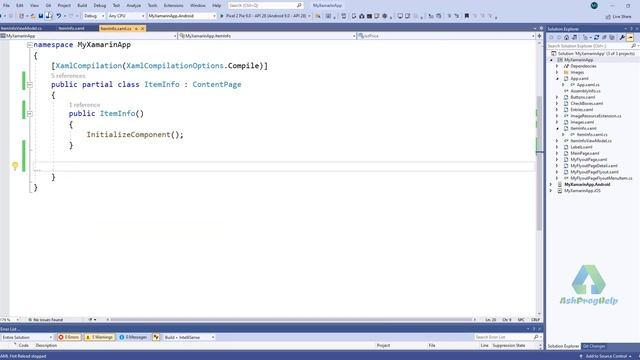The image size is (640, 360).
Task: Click the search magnifier in Quick Launch
Action: point(299,5)
